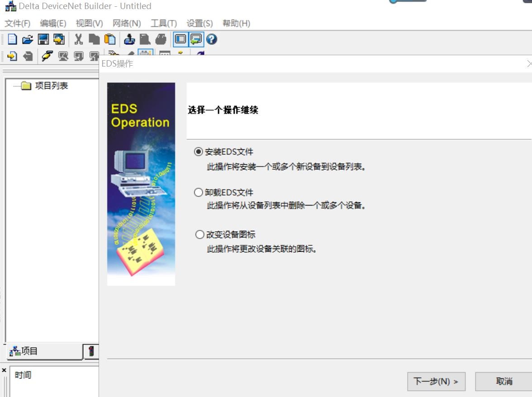Select the 项目列表 folder in the tree
The width and height of the screenshot is (532, 397).
(51, 86)
